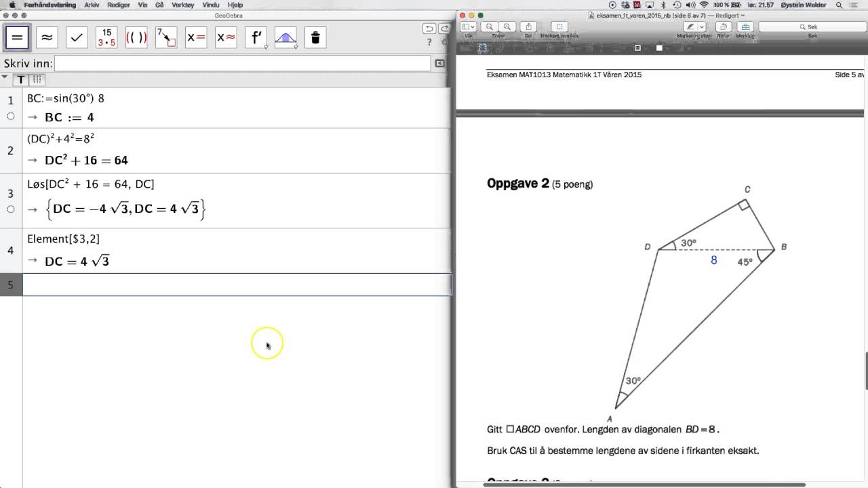Click the Løs[DC² + 16 = 64, DC] input
868x488 pixels.
(90, 184)
